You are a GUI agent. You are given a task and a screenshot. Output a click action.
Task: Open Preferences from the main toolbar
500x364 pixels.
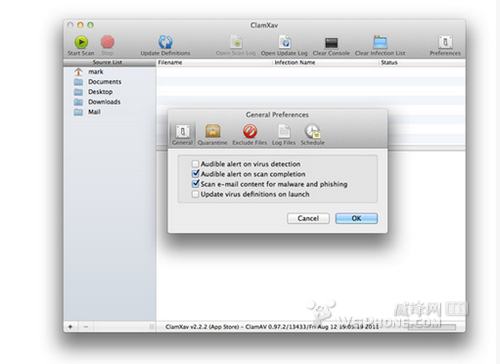tap(445, 42)
